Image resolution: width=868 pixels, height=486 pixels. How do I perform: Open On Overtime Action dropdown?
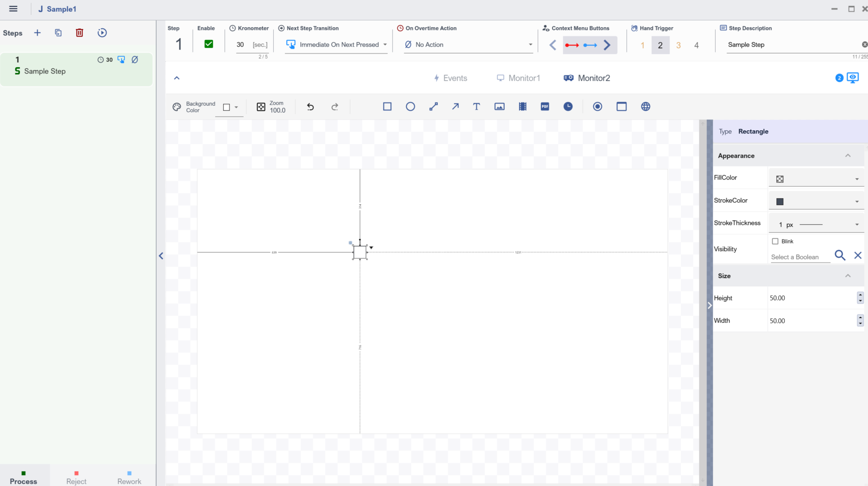[x=468, y=44]
